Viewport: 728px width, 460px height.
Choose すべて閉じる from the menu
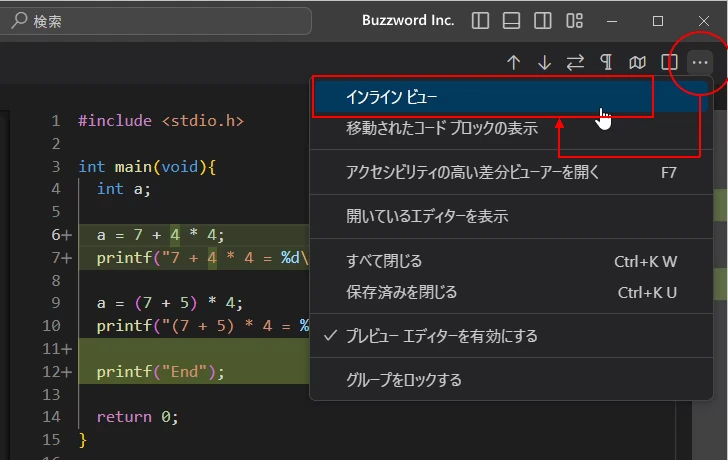pos(511,261)
